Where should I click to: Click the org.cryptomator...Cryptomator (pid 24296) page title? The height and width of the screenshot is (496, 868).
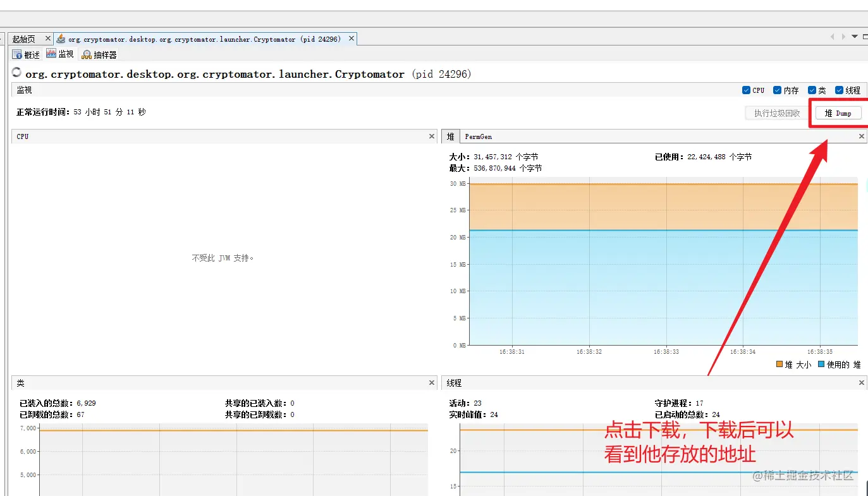(x=248, y=74)
